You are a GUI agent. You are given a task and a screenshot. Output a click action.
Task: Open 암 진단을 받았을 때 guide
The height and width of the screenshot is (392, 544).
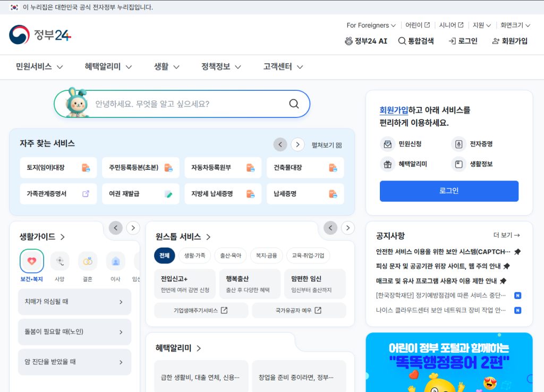(x=74, y=362)
